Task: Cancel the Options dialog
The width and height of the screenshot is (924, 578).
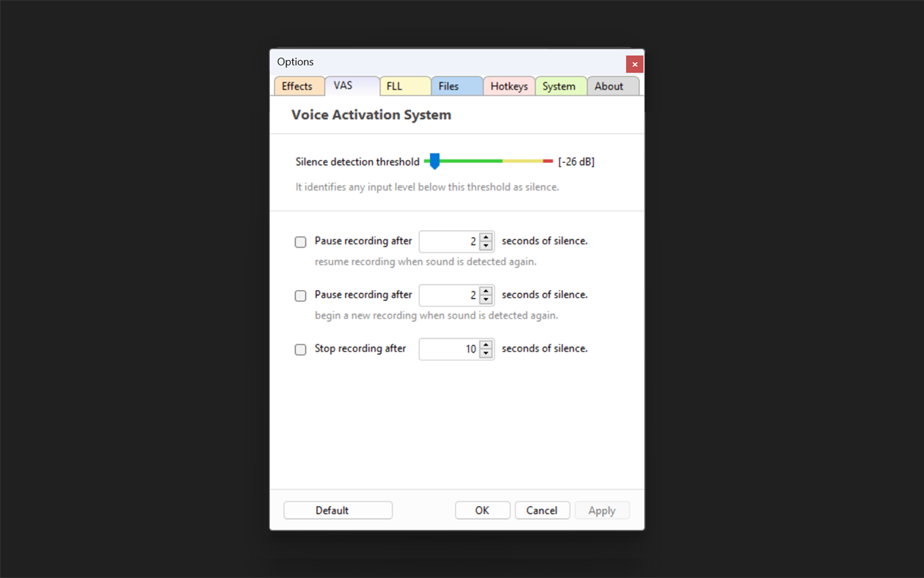Action: (x=542, y=510)
